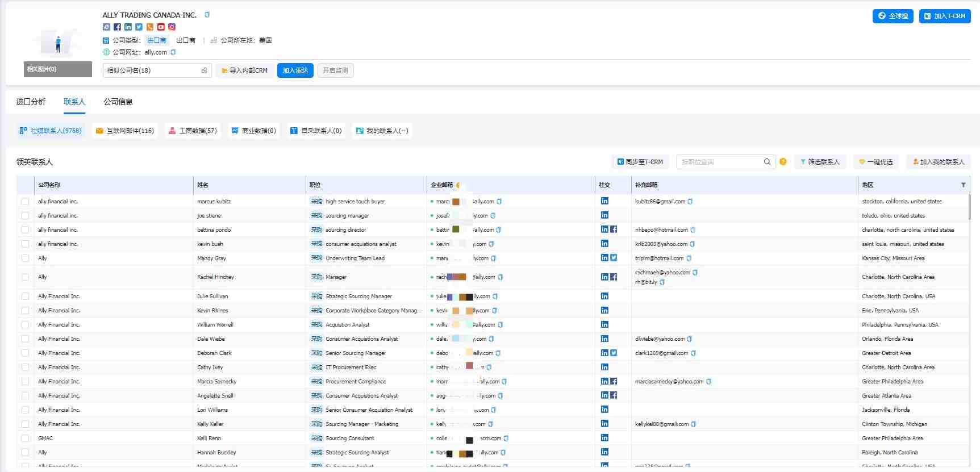Open Mandy Gray's Twitter icon
Screen dimensions: 980x472
pyautogui.click(x=614, y=258)
